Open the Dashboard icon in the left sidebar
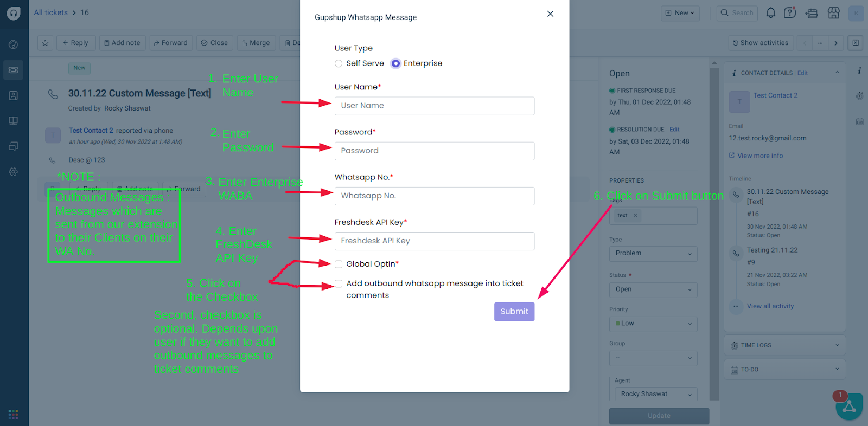 coord(13,44)
